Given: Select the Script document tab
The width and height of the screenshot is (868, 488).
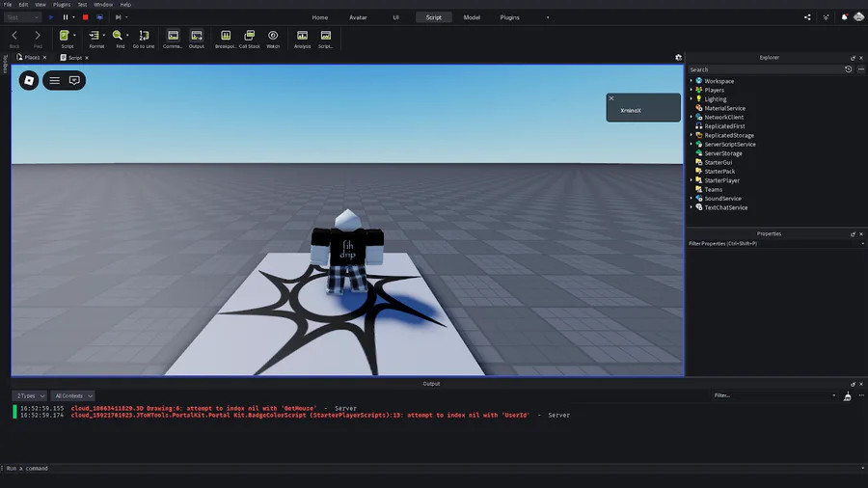Looking at the screenshot, I should click(74, 58).
